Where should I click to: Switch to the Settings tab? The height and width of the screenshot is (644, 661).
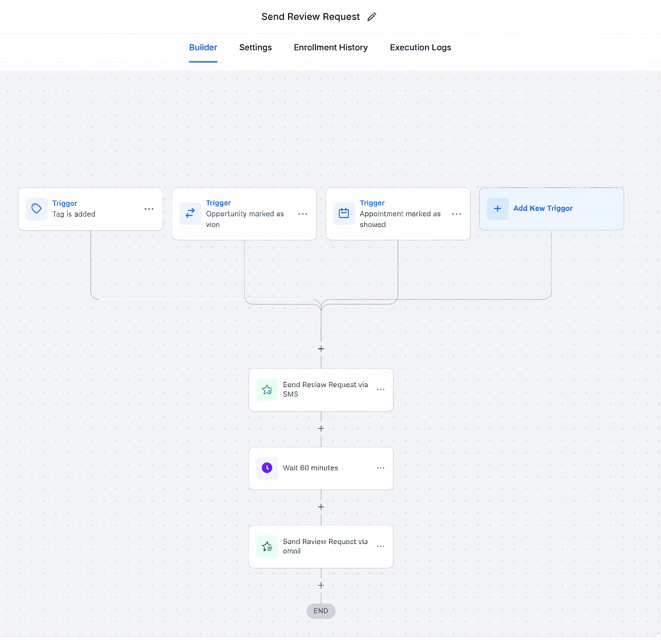(255, 47)
